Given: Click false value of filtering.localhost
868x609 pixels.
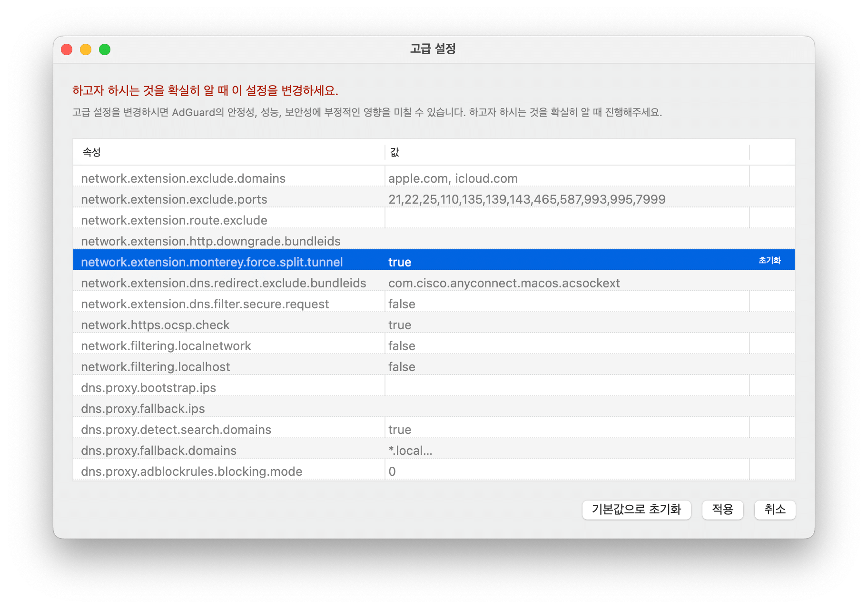Looking at the screenshot, I should coord(402,367).
